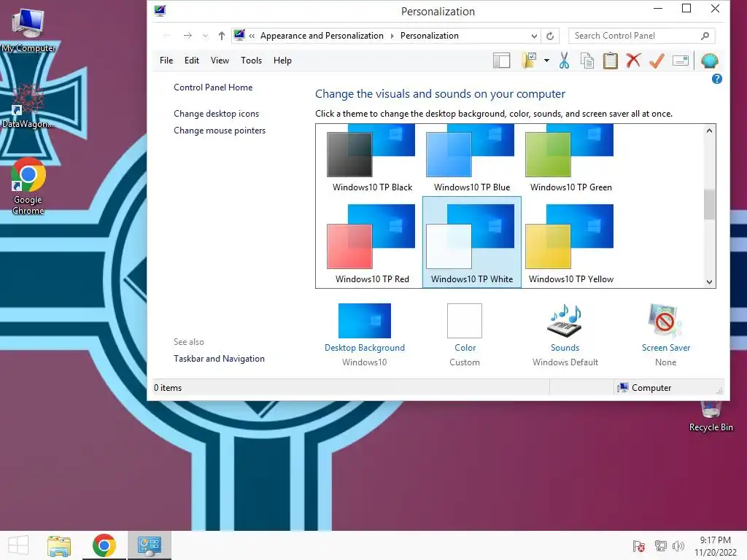Open recent locations dropdown chevron
Viewport: 747px width, 560px height.
(x=205, y=36)
